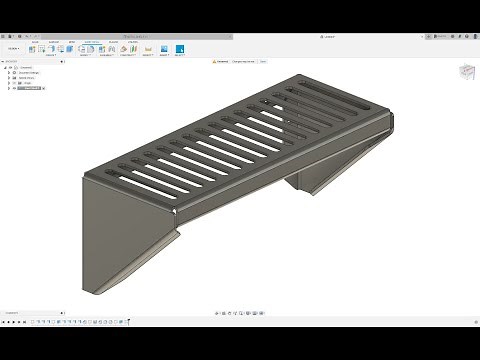Click the timeline end marker

tap(128, 321)
